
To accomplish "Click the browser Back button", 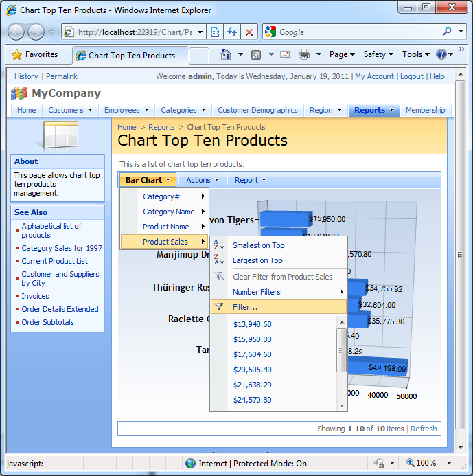I will 16,32.
